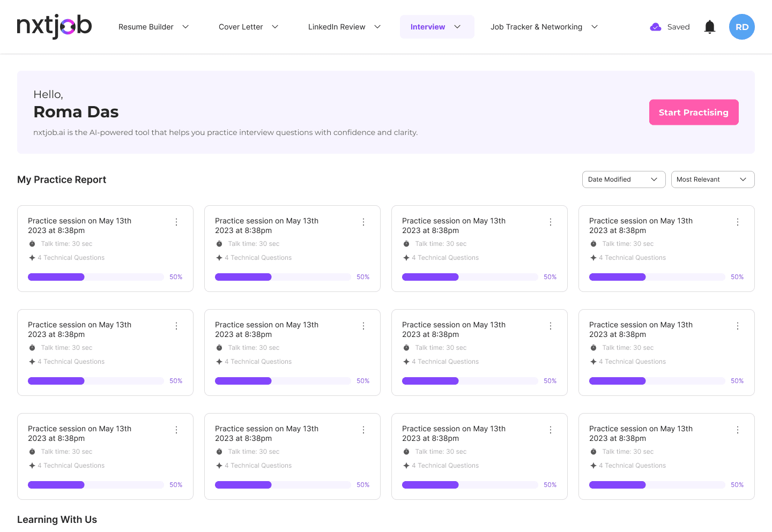Open the Cover Letter menu
The height and width of the screenshot is (532, 772).
[249, 27]
